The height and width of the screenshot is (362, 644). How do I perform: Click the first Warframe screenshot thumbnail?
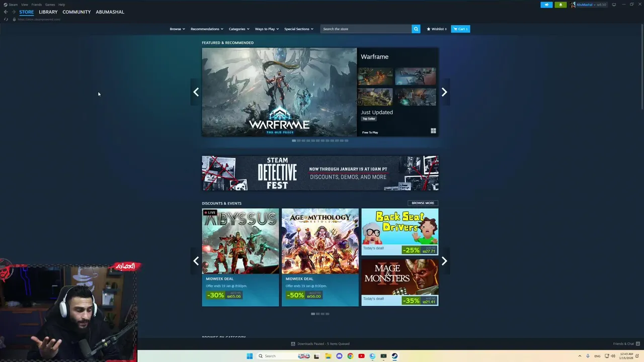tap(375, 76)
